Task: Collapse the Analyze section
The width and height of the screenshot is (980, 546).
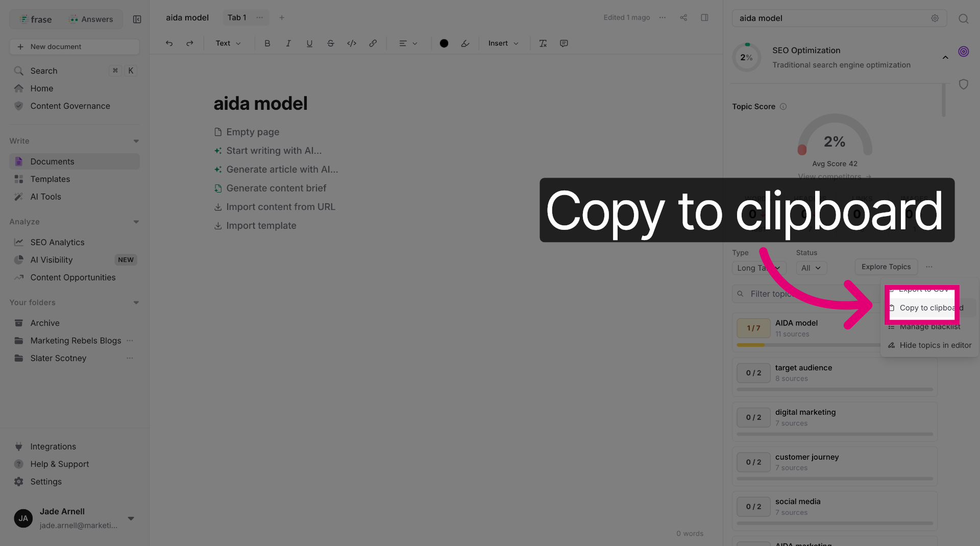Action: click(136, 222)
